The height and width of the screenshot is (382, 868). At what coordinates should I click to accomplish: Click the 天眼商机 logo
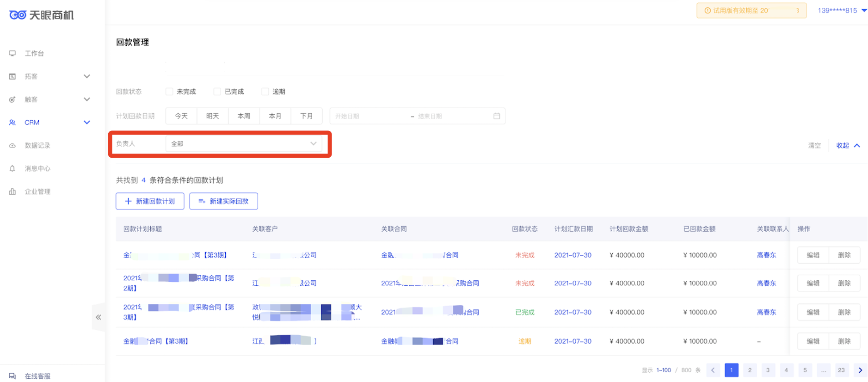(41, 15)
